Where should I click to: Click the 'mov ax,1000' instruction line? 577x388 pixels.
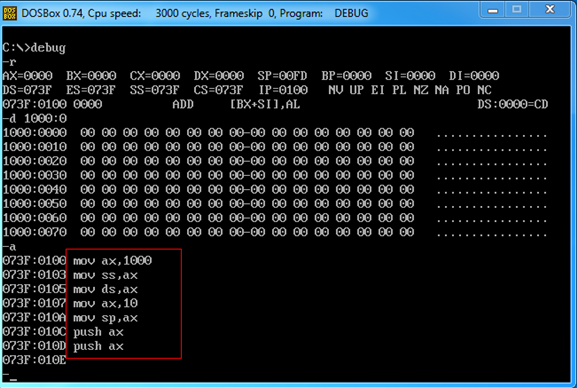click(x=112, y=261)
